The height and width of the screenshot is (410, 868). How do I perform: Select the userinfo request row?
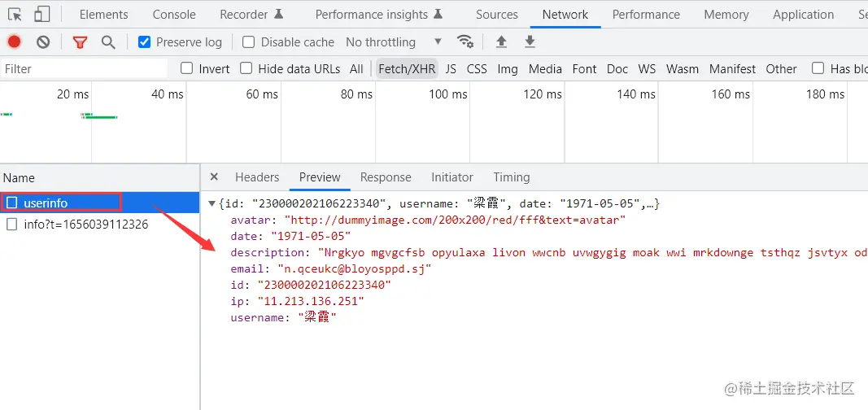tap(99, 203)
